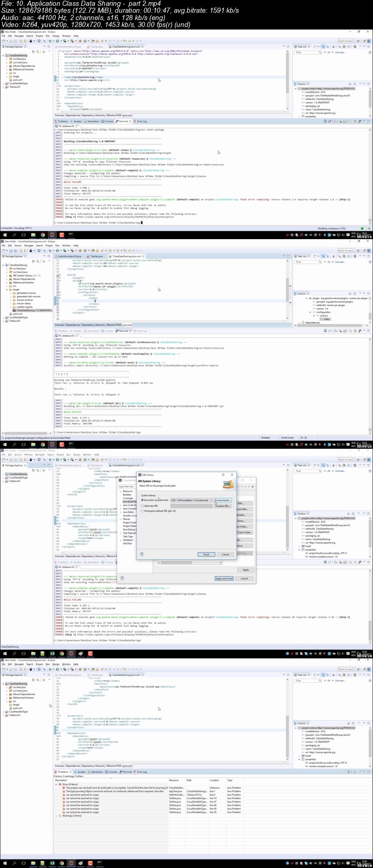Click Smart Insert in status bar
373x868 pixels.
(x=287, y=437)
